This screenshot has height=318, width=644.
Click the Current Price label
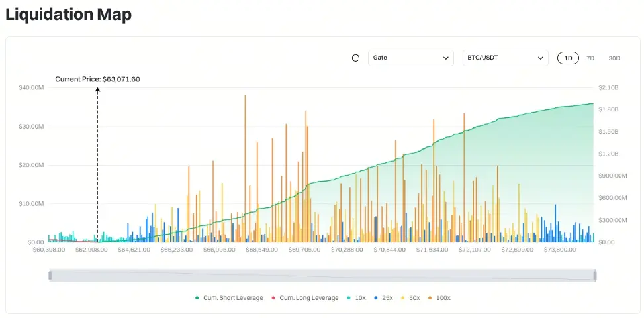pyautogui.click(x=97, y=79)
